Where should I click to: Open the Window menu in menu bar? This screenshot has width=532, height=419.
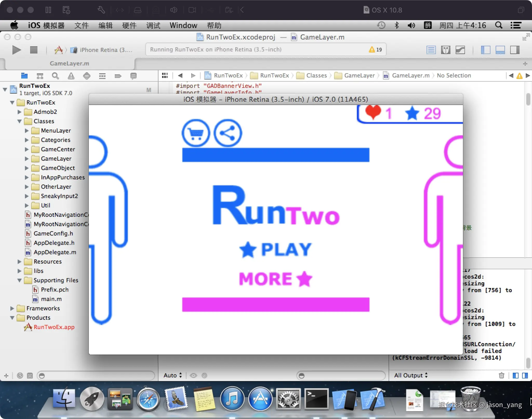click(183, 25)
